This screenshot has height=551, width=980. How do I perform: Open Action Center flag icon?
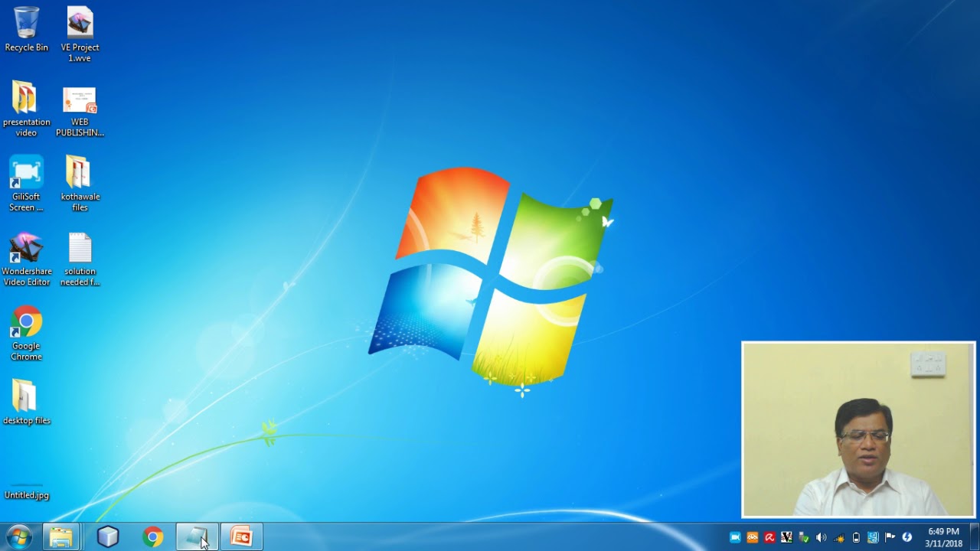890,537
